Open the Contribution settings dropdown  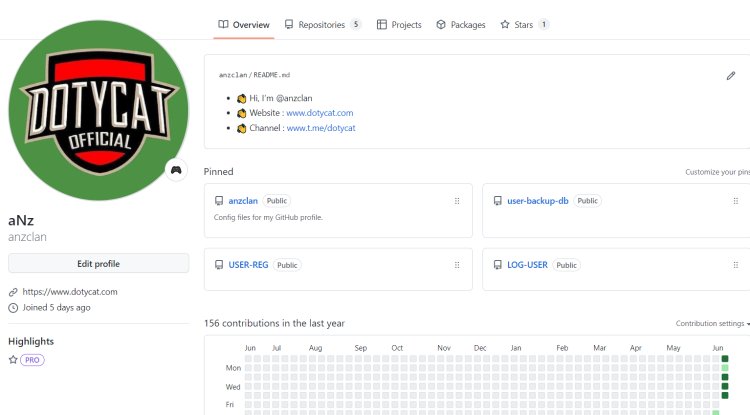[712, 323]
